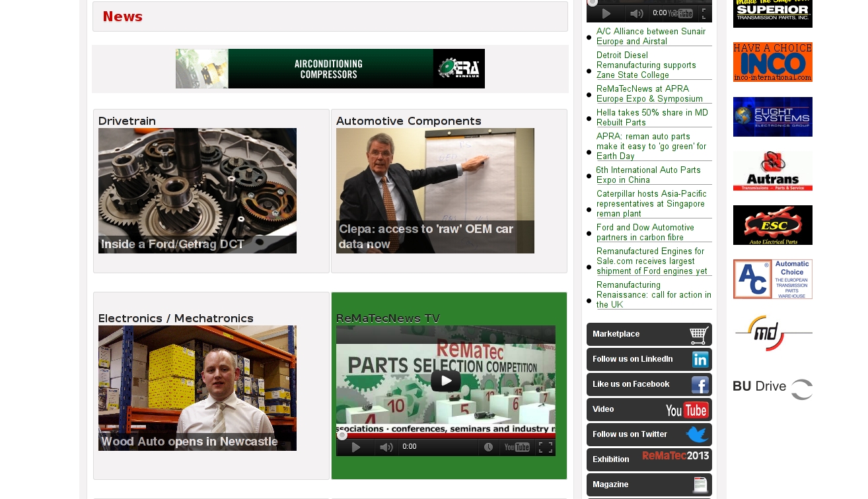Open the Automotive Components section heading

point(409,121)
